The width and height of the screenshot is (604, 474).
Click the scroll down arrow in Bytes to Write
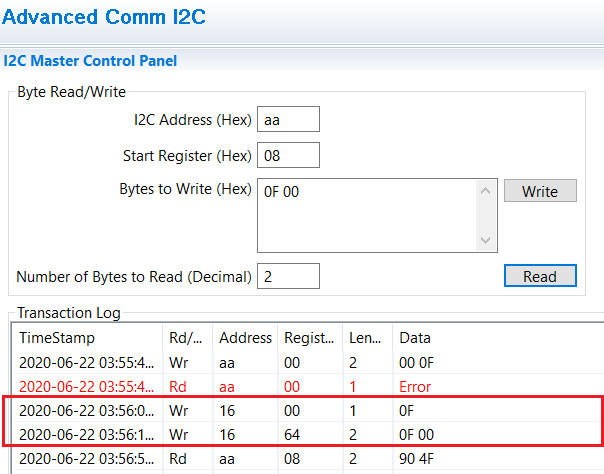[x=486, y=240]
